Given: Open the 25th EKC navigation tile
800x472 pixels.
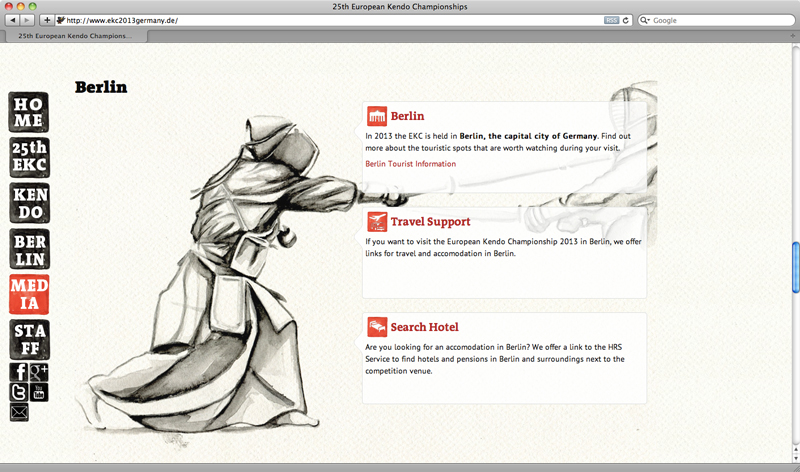Looking at the screenshot, I should pos(29,158).
